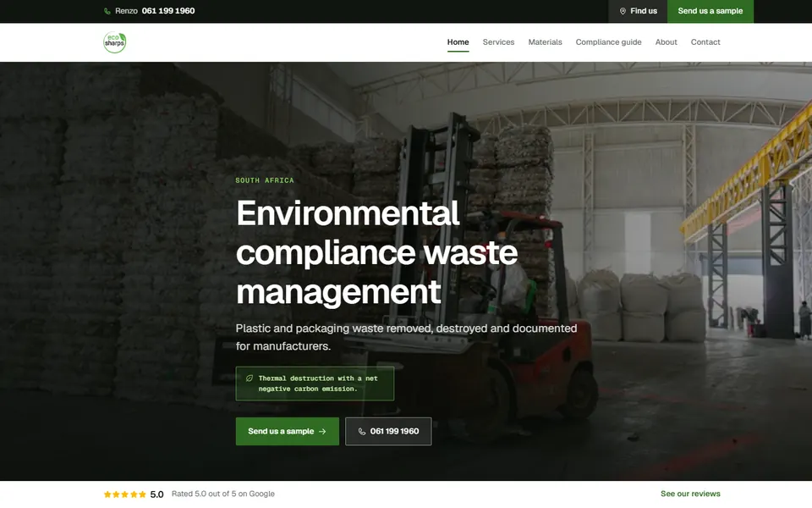Open the Contact page
This screenshot has height=508, width=812.
pyautogui.click(x=705, y=42)
